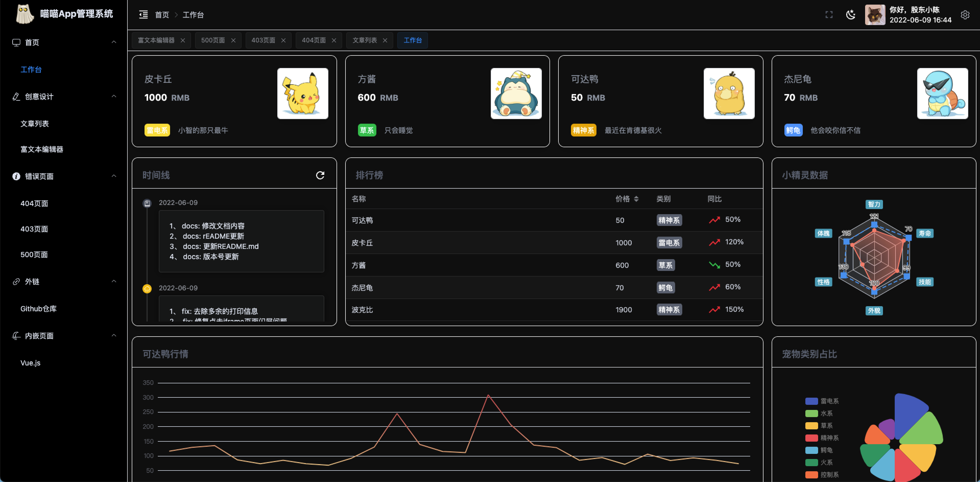Viewport: 980px width, 482px height.
Task: Close the 404页面 tab
Action: pyautogui.click(x=334, y=40)
